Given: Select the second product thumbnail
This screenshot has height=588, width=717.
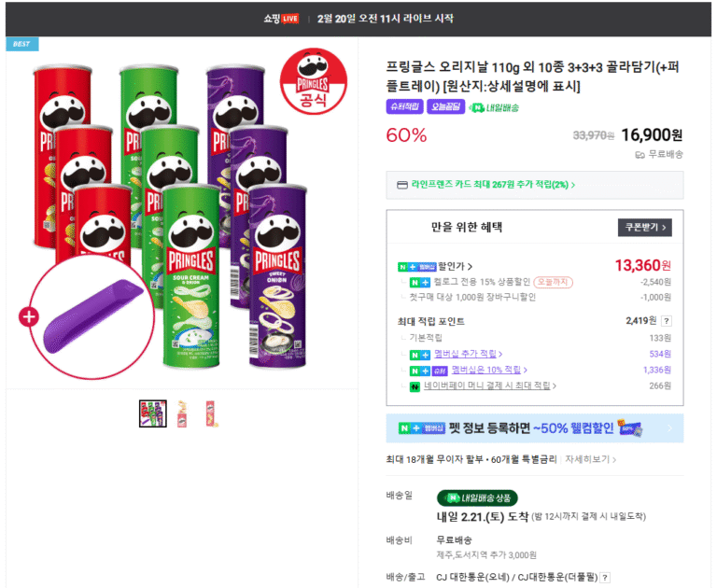Looking at the screenshot, I should tap(182, 413).
